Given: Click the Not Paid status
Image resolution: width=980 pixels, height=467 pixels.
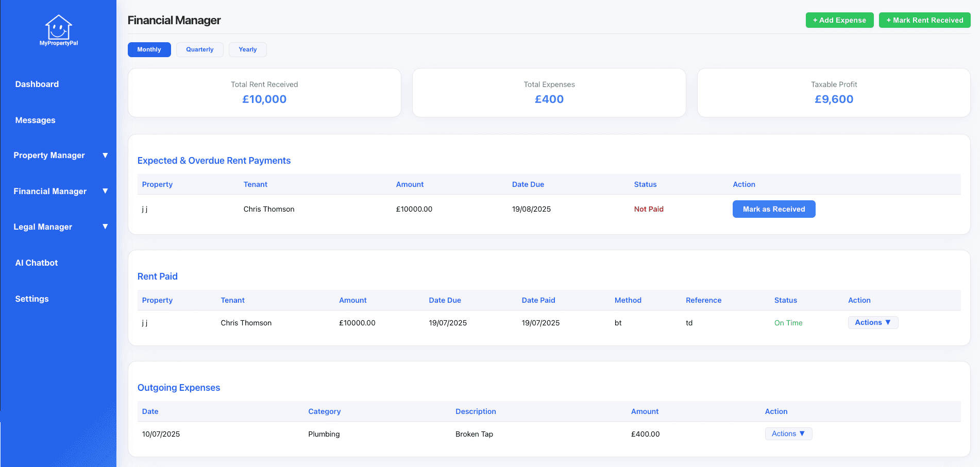Looking at the screenshot, I should tap(649, 209).
